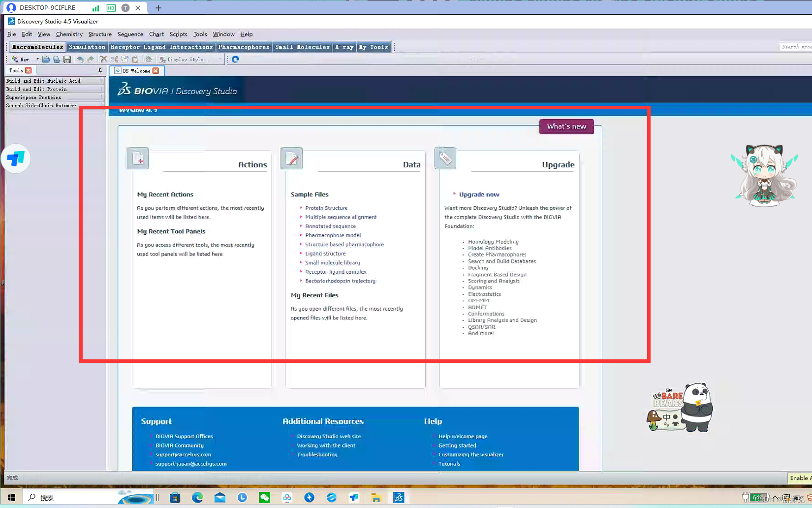Click the Redo arrow icon
The height and width of the screenshot is (508, 812).
tap(91, 60)
